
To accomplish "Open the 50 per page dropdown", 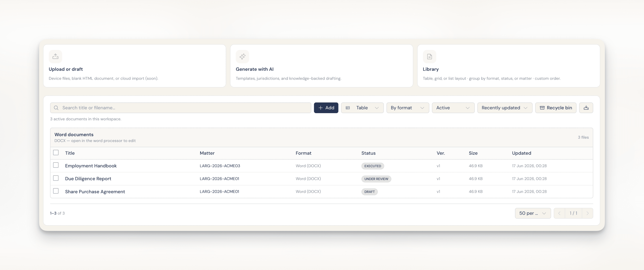I will pyautogui.click(x=533, y=213).
